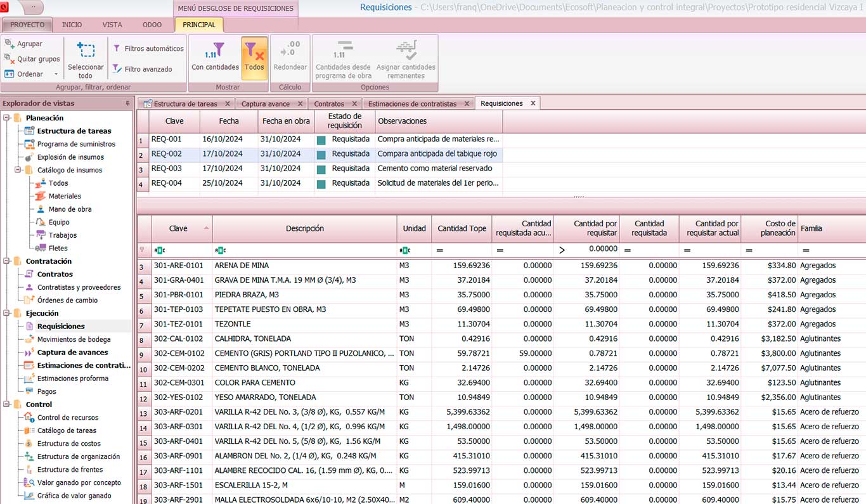The height and width of the screenshot is (504, 866).
Task: Select Equipo in the insumos catalog
Action: pos(59,223)
